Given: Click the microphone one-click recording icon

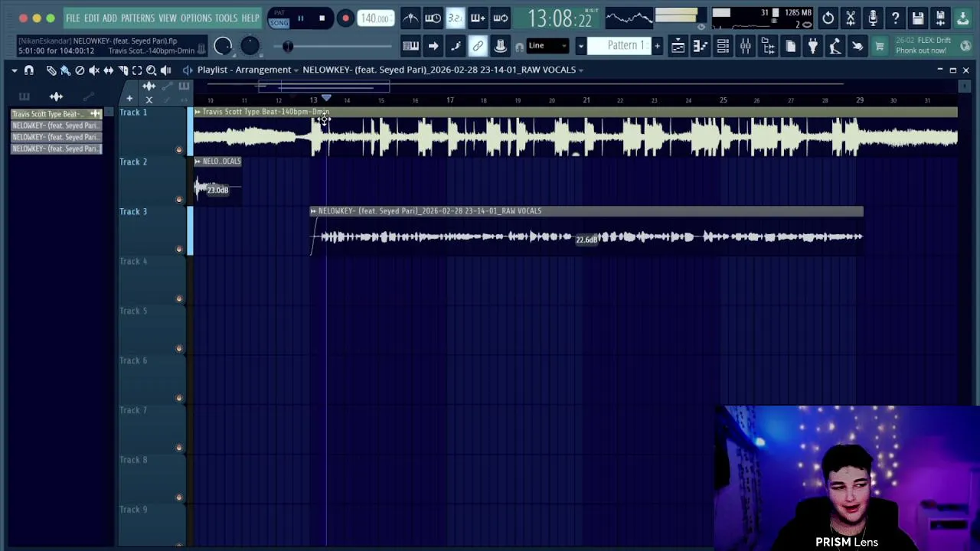Looking at the screenshot, I should [873, 18].
